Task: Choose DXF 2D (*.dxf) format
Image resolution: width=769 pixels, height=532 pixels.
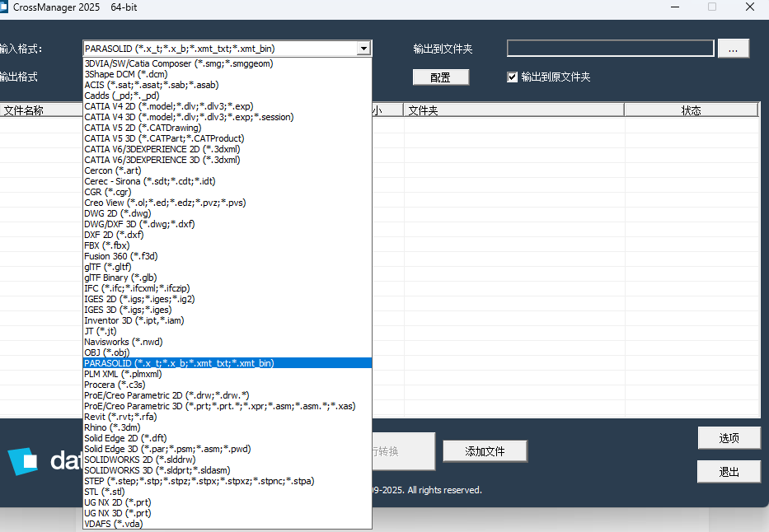Action: point(227,236)
